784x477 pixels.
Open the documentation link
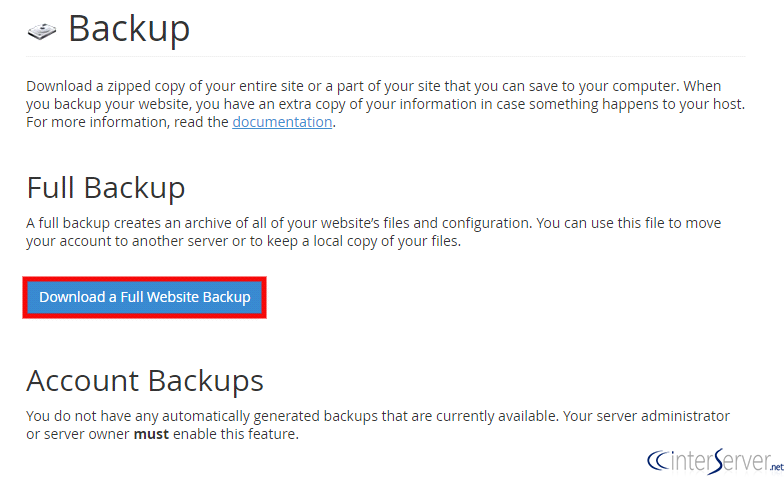(x=282, y=122)
